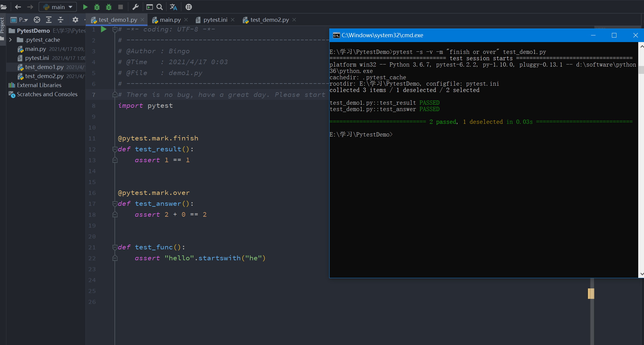644x345 pixels.
Task: Click Expand All icon in Project panel
Action: click(x=49, y=20)
